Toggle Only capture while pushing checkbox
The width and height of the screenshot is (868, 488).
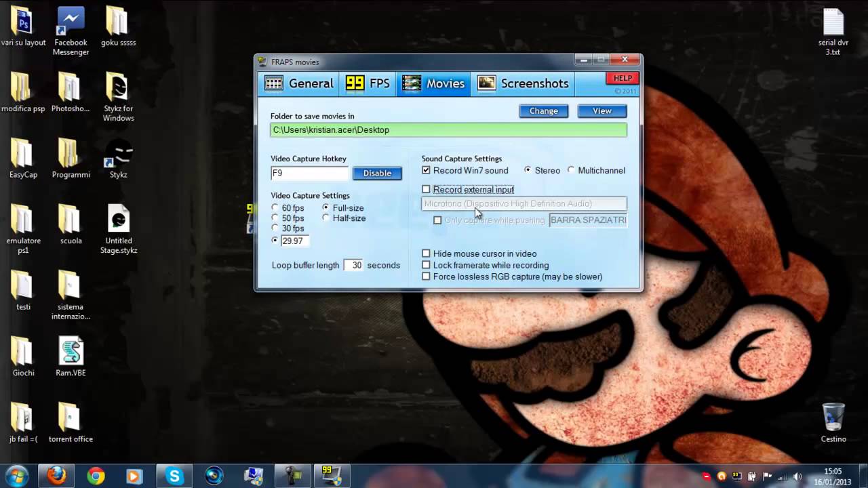point(437,220)
